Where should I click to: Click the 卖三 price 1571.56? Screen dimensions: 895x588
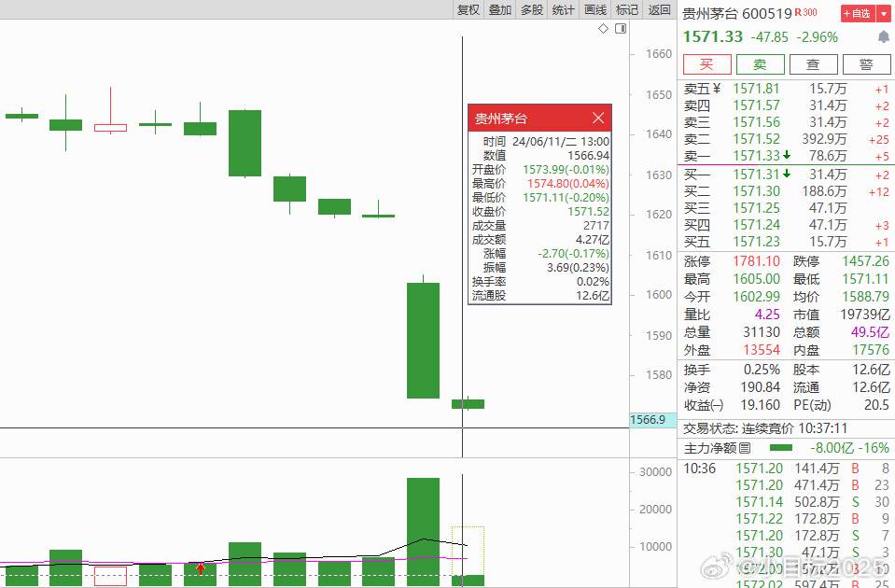(756, 122)
